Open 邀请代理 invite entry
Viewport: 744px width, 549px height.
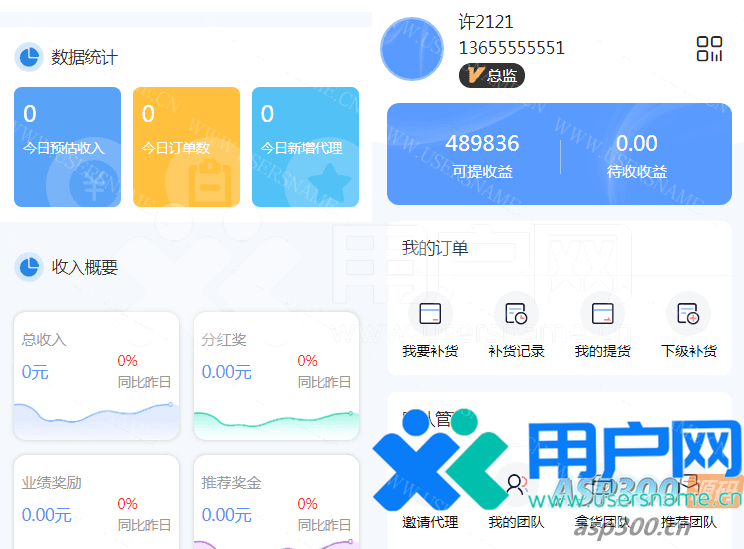[430, 522]
